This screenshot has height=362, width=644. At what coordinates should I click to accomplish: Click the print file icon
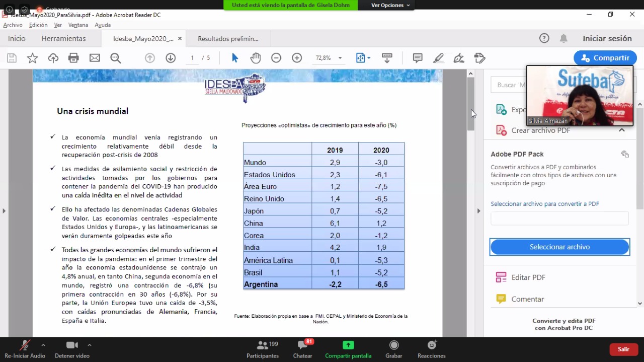point(74,58)
